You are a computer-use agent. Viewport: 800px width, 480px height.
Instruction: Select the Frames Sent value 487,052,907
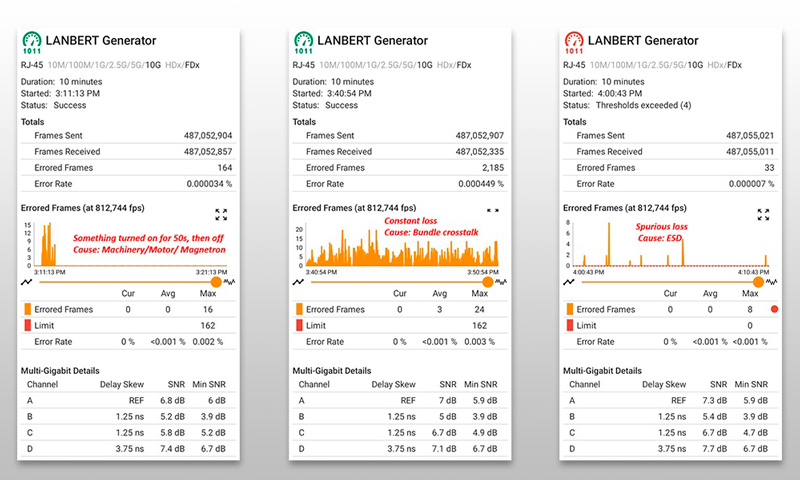point(480,136)
